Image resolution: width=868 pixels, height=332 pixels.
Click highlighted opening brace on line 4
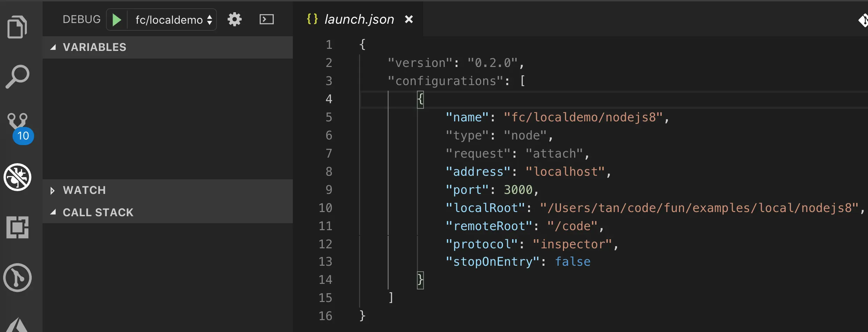click(x=420, y=100)
